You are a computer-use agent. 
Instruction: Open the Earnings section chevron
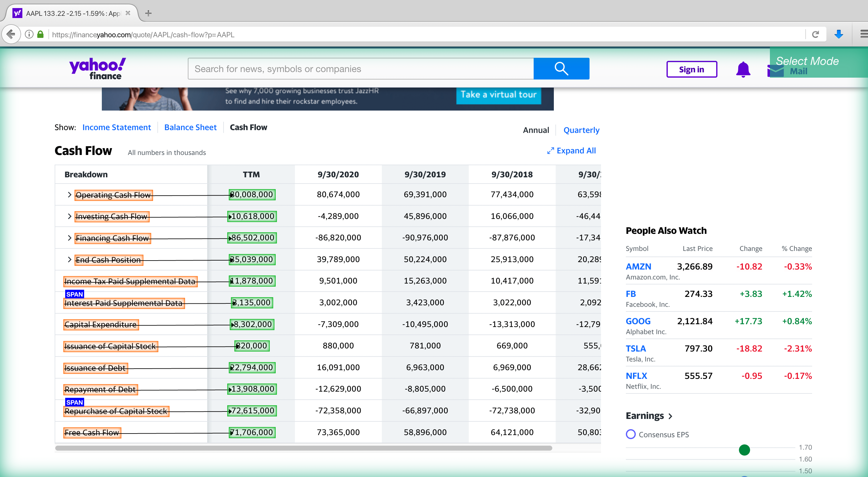[671, 416]
